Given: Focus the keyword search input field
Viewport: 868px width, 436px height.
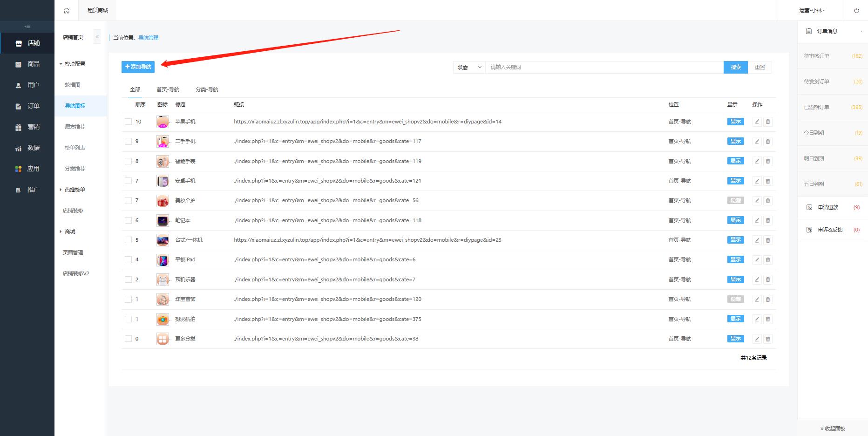Looking at the screenshot, I should pyautogui.click(x=604, y=68).
